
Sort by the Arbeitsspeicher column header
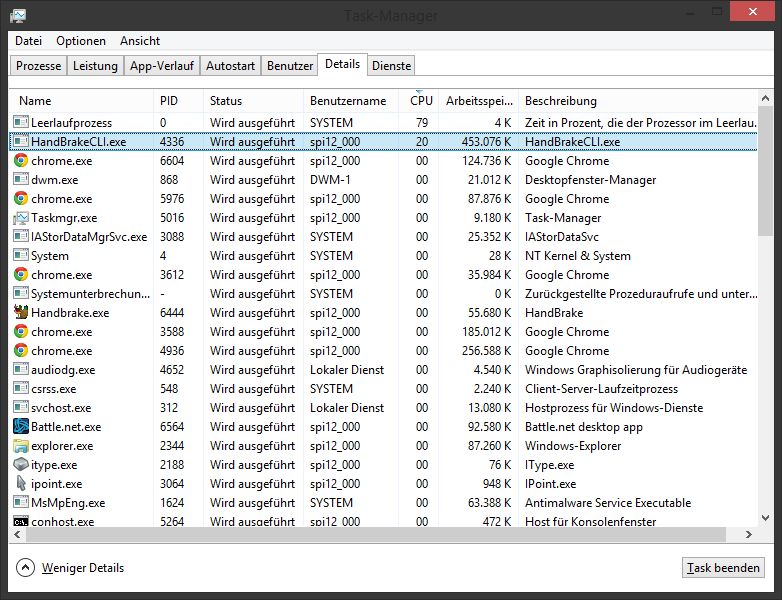(479, 101)
